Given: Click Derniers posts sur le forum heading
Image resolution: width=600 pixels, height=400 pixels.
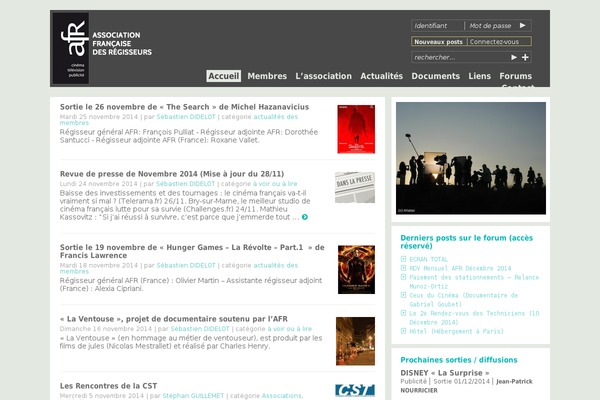Looking at the screenshot, I should pyautogui.click(x=466, y=242).
